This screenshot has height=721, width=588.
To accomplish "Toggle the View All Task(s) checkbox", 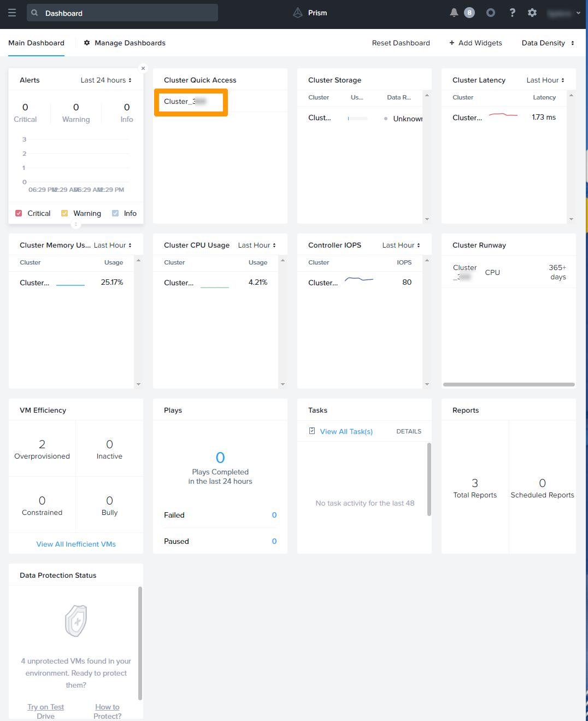I will [312, 431].
